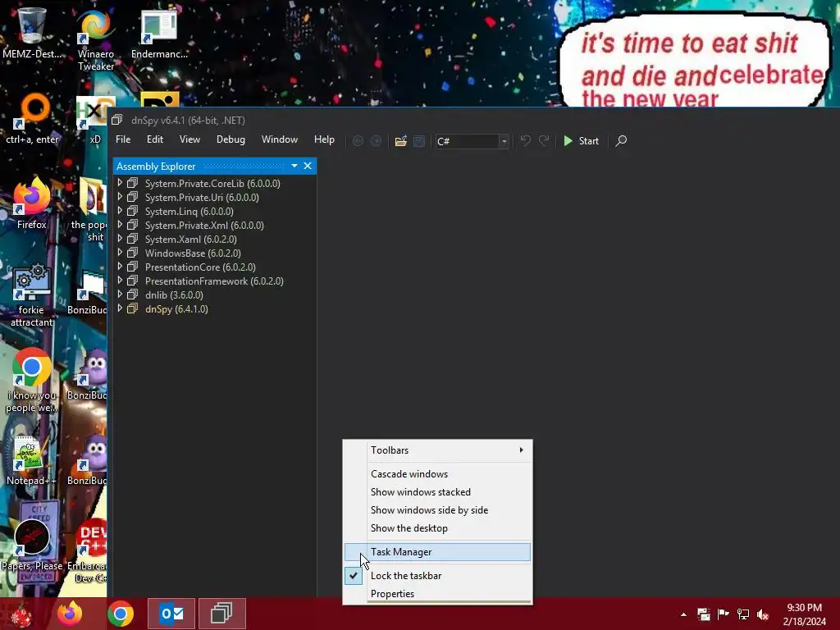This screenshot has height=630, width=840.
Task: Open the Help menu
Action: pos(324,139)
